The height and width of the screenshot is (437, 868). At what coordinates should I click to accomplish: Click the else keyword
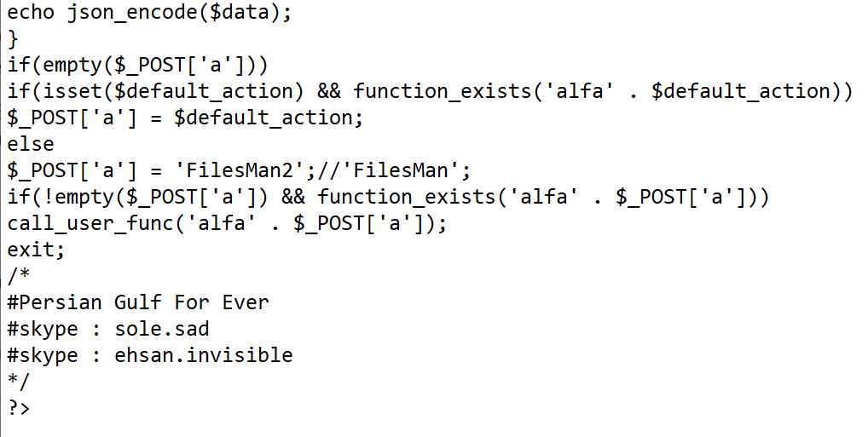pos(31,144)
